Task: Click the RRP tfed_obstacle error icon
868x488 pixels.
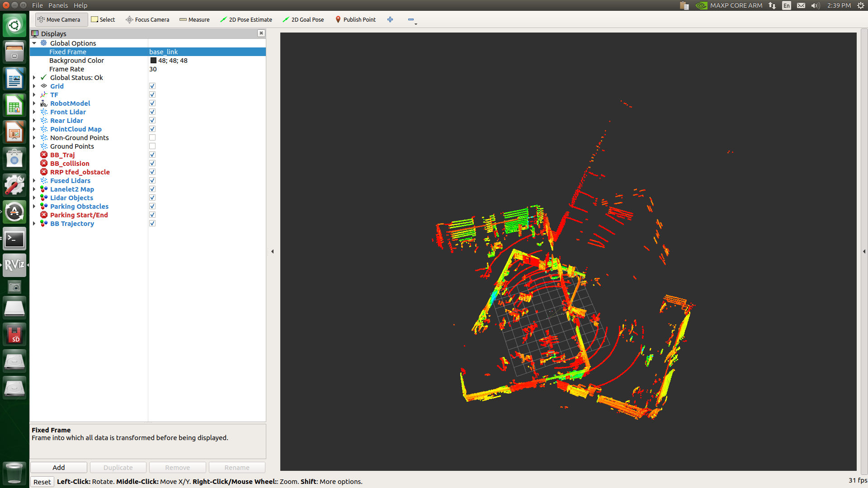Action: 44,172
